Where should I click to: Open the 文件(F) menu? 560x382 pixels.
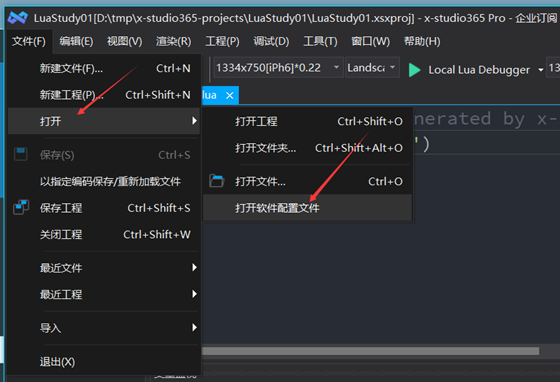coord(29,41)
